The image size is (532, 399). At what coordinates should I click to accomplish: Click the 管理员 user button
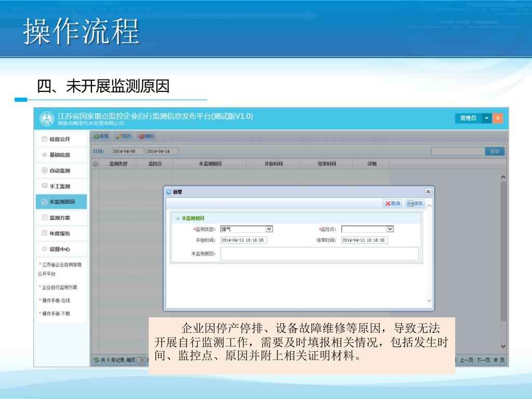pos(468,118)
